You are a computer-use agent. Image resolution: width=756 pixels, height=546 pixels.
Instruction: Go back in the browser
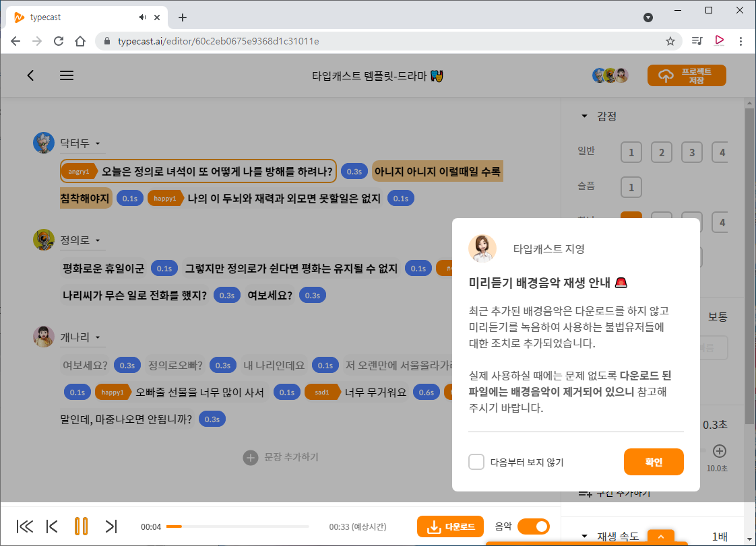tap(15, 41)
